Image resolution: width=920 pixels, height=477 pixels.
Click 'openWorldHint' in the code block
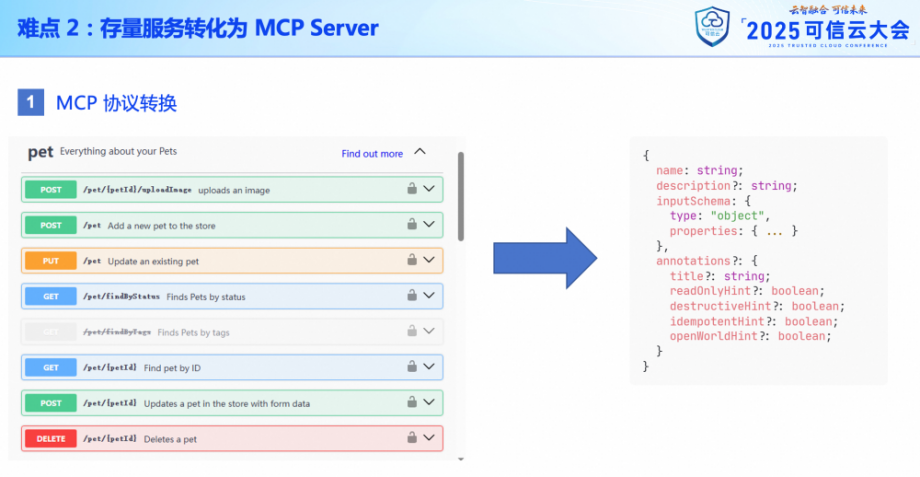click(713, 336)
